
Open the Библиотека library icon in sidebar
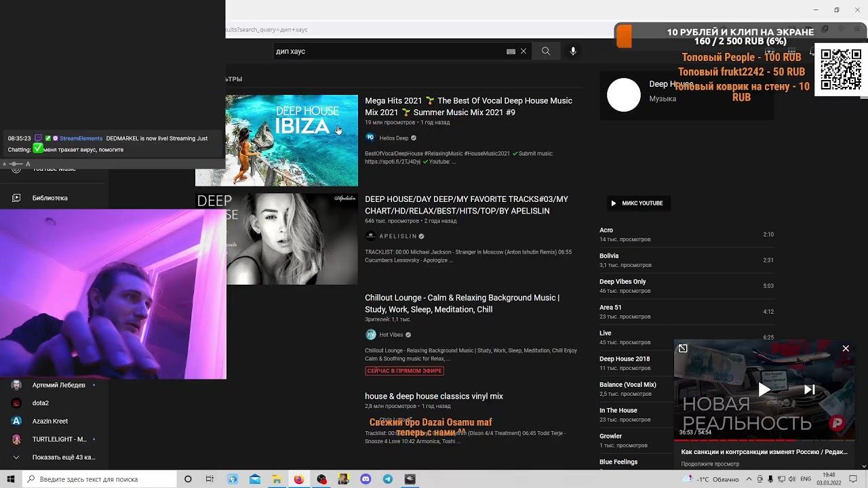click(x=17, y=198)
